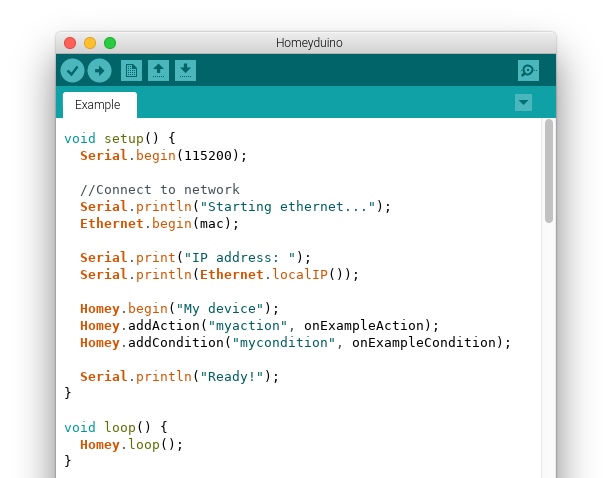Save the sketch with the down-arrow icon
The width and height of the screenshot is (612, 478).
click(x=185, y=71)
